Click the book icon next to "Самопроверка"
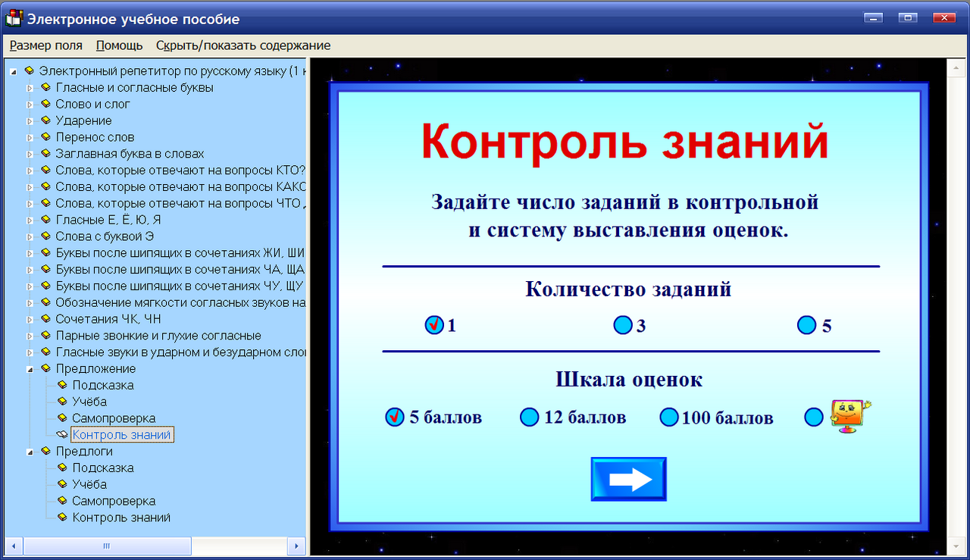Image resolution: width=970 pixels, height=560 pixels. point(62,418)
